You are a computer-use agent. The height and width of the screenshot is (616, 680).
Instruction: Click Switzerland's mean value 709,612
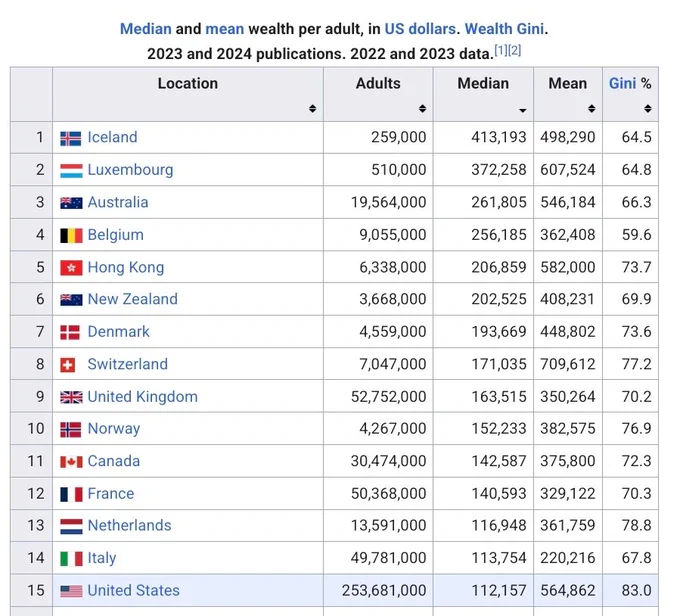tap(568, 364)
